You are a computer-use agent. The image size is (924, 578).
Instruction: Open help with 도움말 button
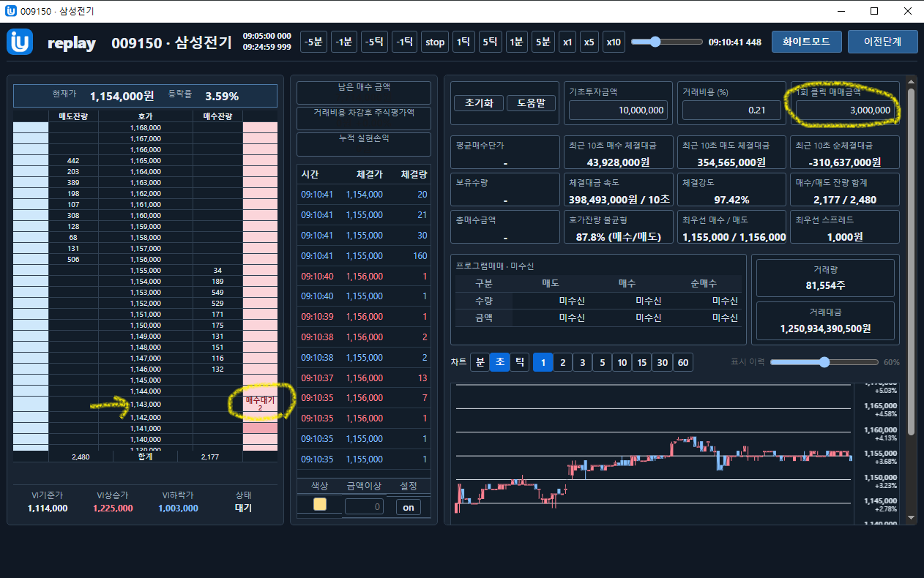[531, 103]
